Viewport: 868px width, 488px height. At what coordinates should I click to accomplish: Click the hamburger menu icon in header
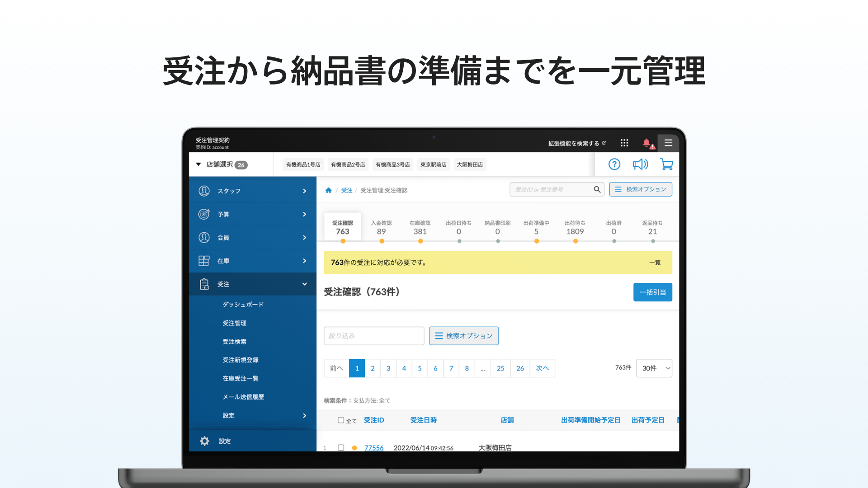tap(668, 143)
